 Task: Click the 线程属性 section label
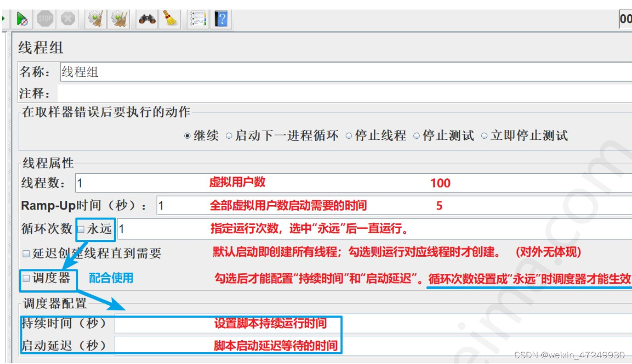coord(48,163)
